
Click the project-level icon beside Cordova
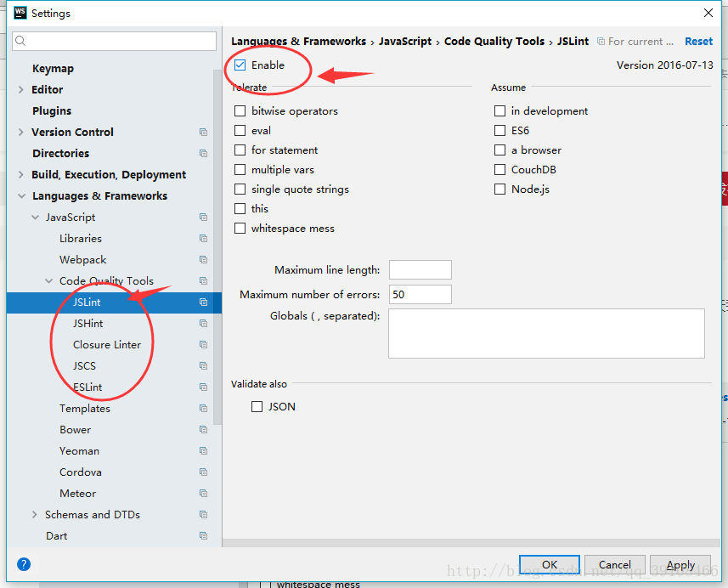[203, 472]
